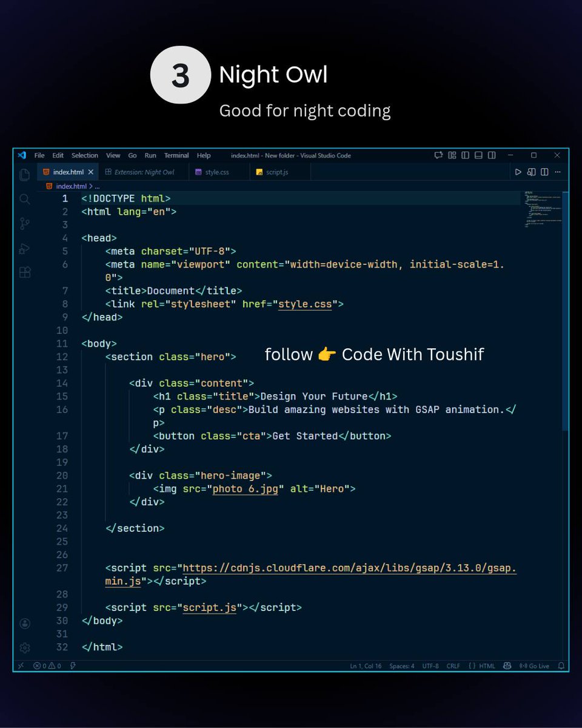Image resolution: width=582 pixels, height=728 pixels.
Task: Open the View menu
Action: 113,155
